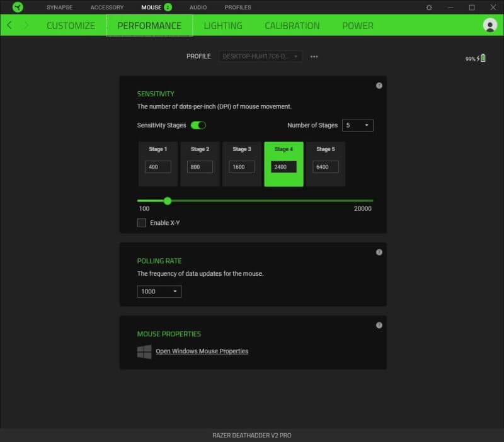Viewport: 504px width, 442px height.
Task: Expand the Profile selection dropdown
Action: pos(261,57)
